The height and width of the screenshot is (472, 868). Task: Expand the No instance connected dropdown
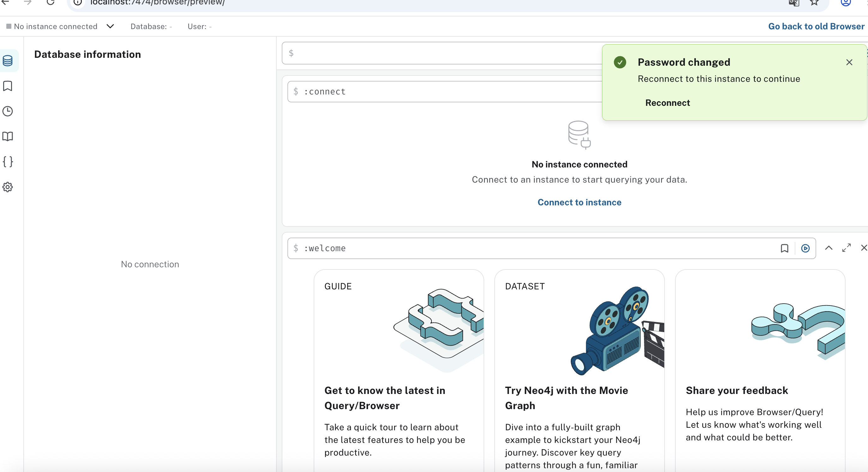110,26
